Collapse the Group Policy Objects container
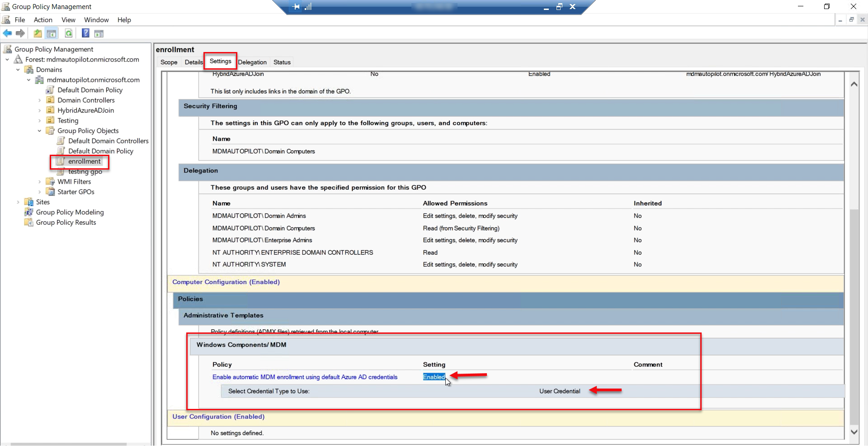The width and height of the screenshot is (868, 446). point(40,131)
